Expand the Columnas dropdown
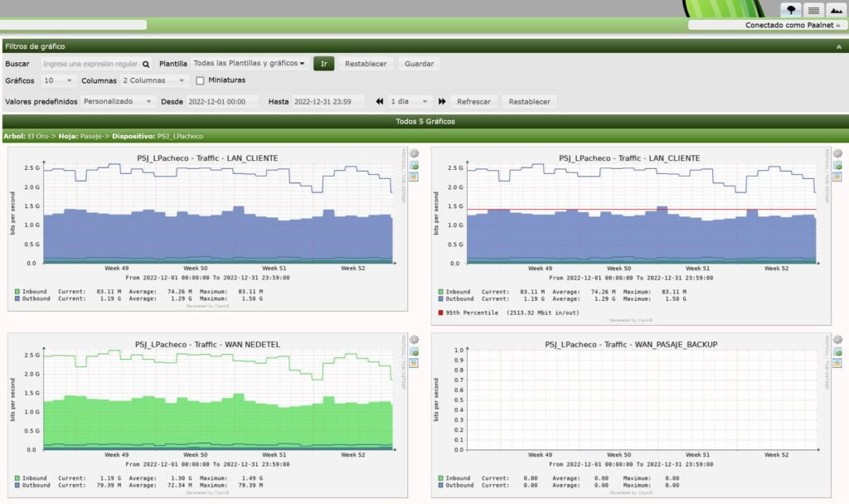 pyautogui.click(x=155, y=80)
